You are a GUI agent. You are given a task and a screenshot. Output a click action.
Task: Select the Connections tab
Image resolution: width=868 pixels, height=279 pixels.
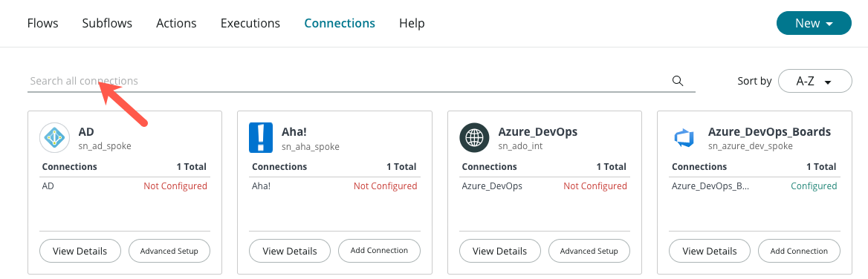point(340,23)
